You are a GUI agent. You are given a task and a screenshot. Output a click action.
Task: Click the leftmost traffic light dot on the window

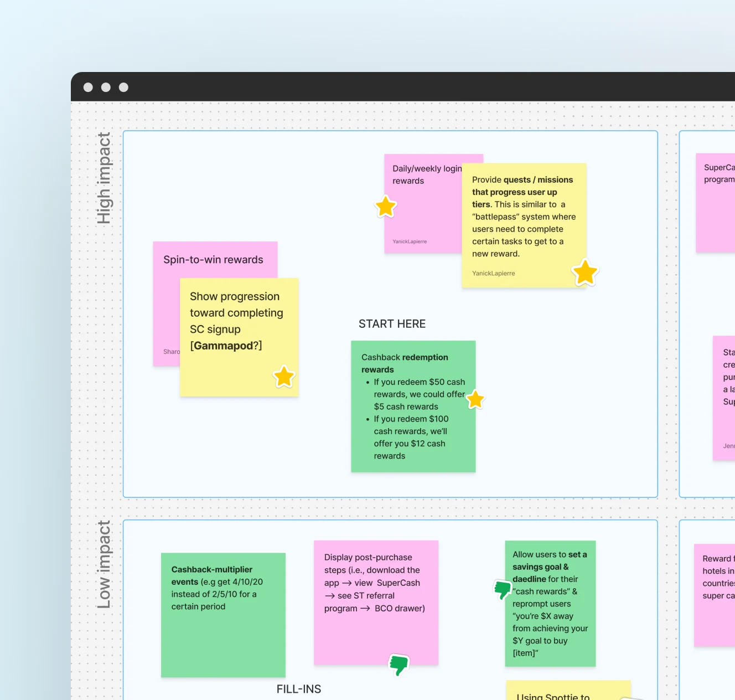pyautogui.click(x=88, y=87)
